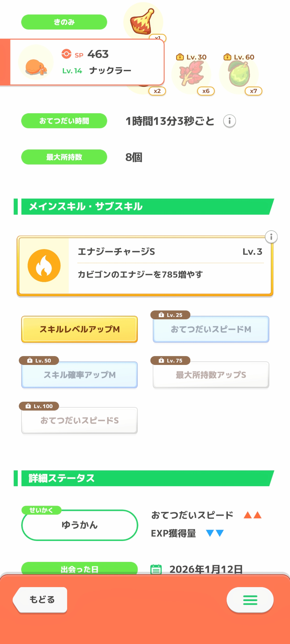Tap the きのみ green label
This screenshot has height=644, width=290.
coord(64,22)
